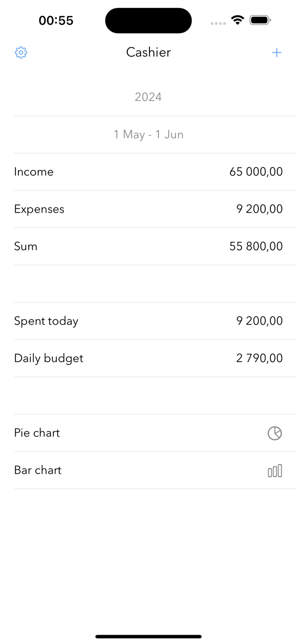
Task: Tap the bar chart icon
Action: [x=275, y=471]
